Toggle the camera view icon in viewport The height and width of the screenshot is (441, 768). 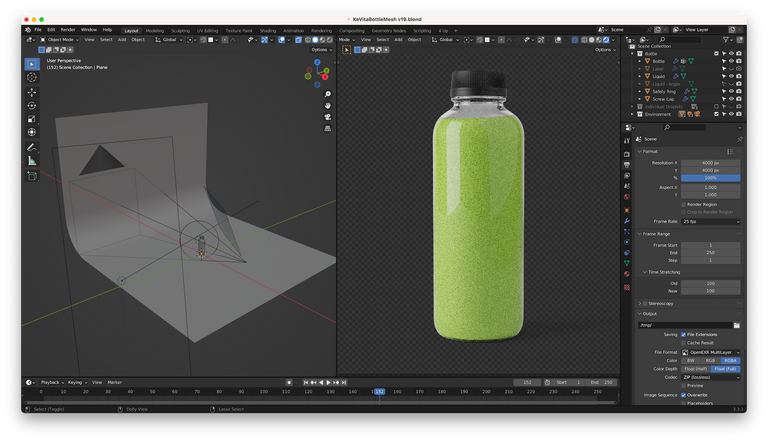[328, 117]
